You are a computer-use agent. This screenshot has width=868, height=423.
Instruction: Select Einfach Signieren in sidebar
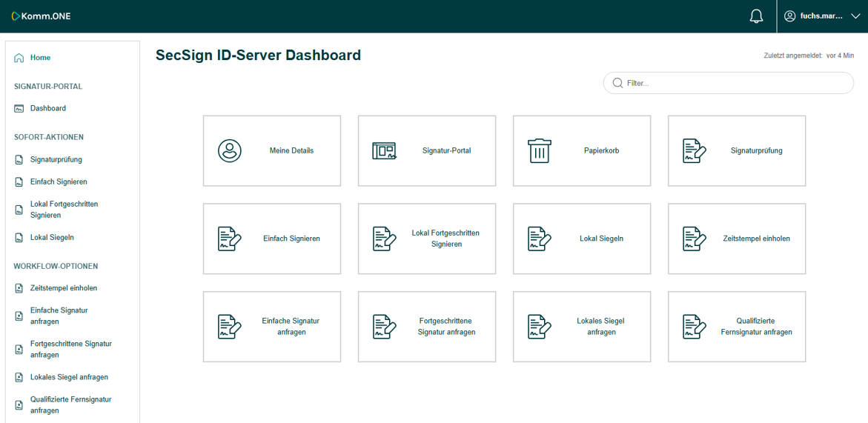pos(59,181)
